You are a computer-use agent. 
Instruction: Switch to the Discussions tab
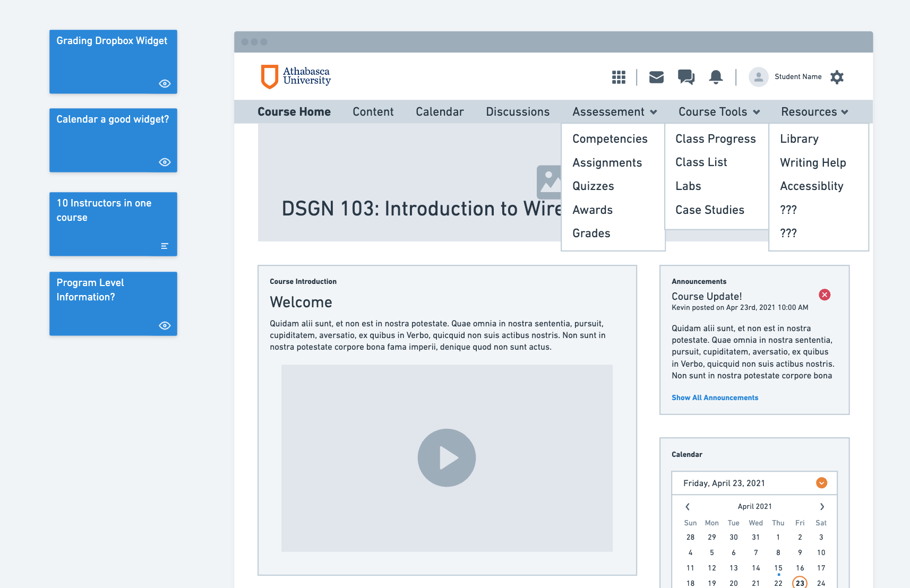(518, 112)
